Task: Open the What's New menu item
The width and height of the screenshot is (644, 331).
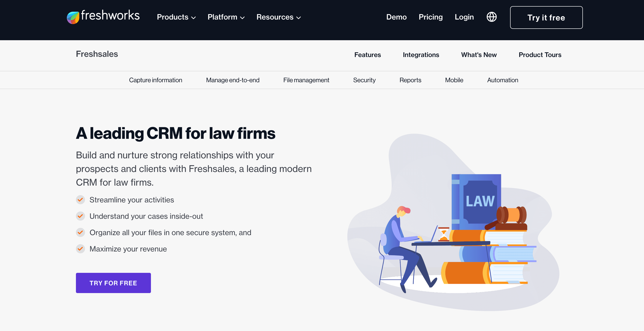Action: (x=479, y=55)
